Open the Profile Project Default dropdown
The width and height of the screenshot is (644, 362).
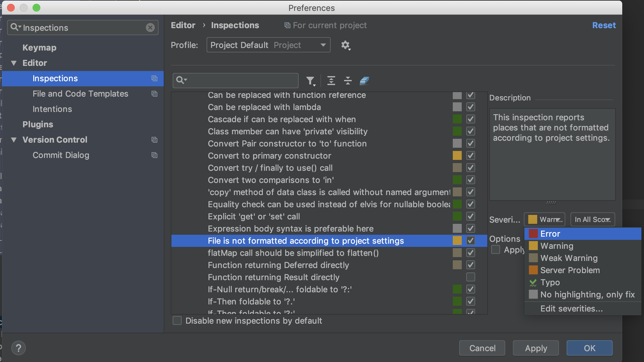pyautogui.click(x=268, y=45)
